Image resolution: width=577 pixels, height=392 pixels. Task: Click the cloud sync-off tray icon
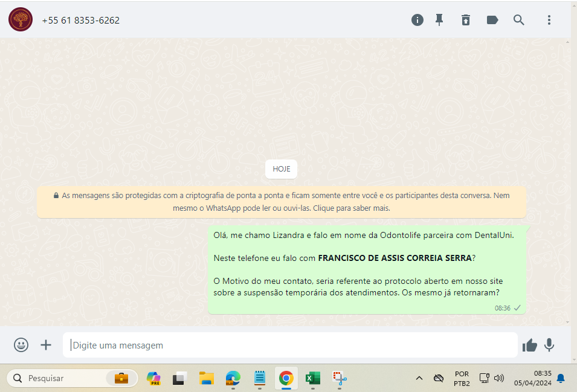(x=439, y=378)
